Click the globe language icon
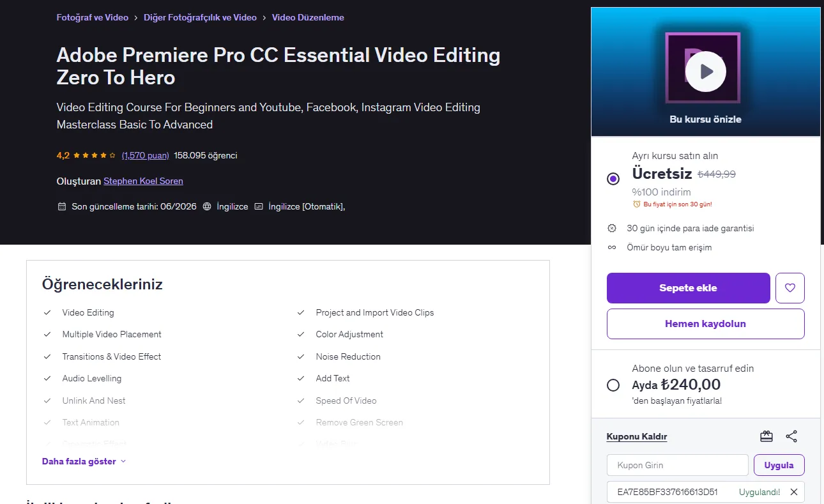 (x=207, y=206)
